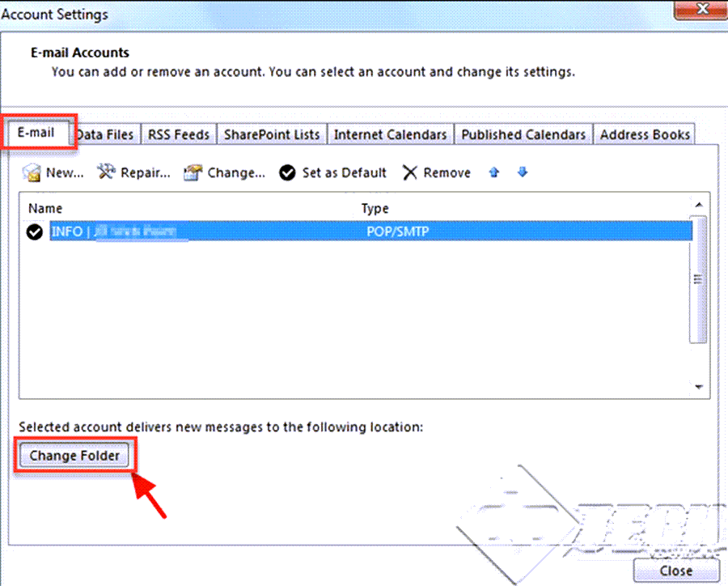The height and width of the screenshot is (586, 728).
Task: Click the Set as Default checkmark icon
Action: [x=287, y=173]
